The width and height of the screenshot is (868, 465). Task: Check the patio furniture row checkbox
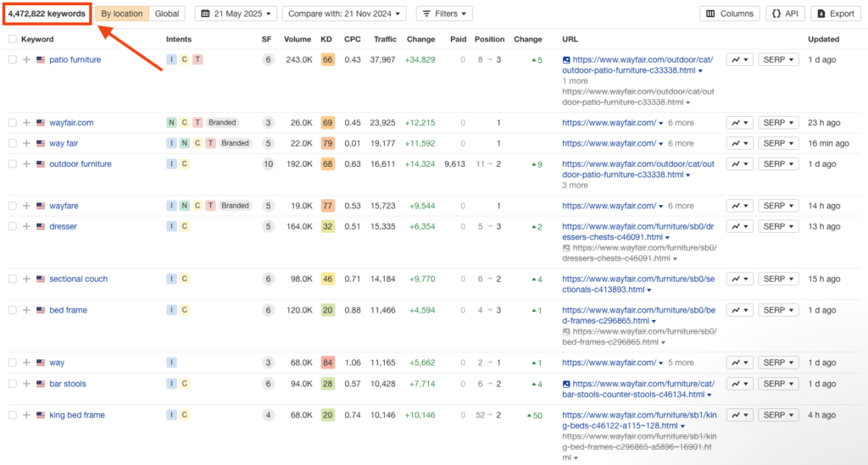12,60
